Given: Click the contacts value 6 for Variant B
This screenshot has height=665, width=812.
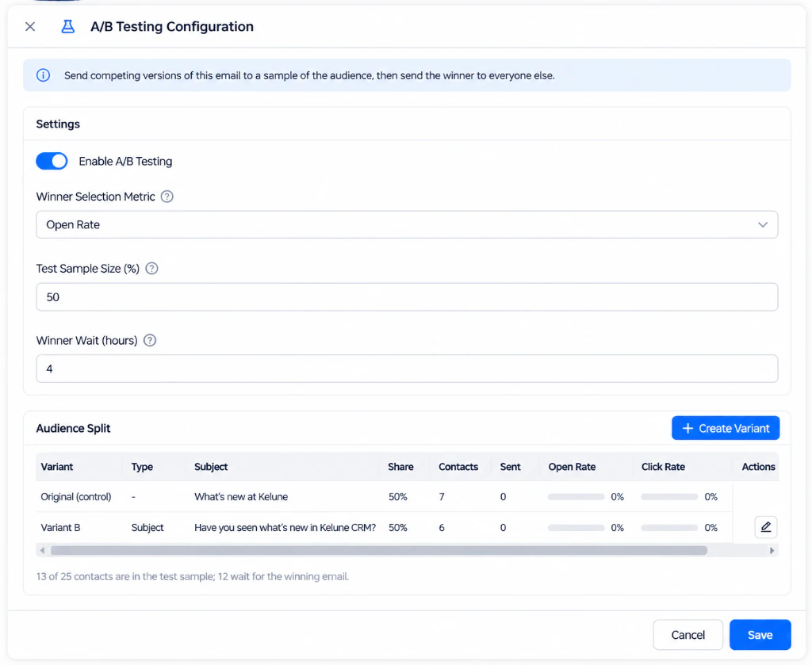Looking at the screenshot, I should tap(442, 528).
